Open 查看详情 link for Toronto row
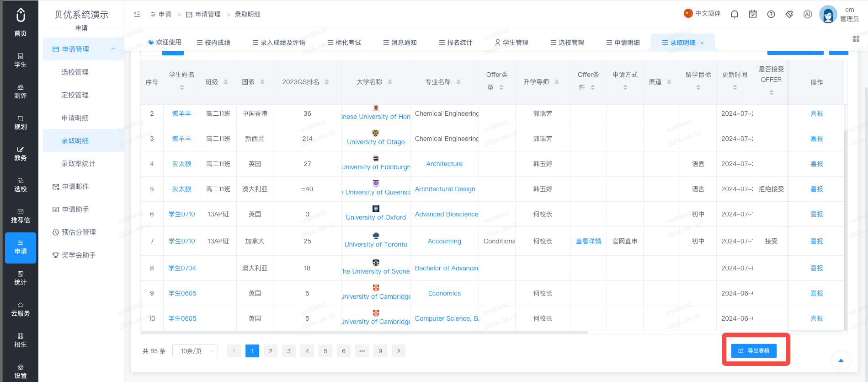The height and width of the screenshot is (382, 868). (x=588, y=241)
